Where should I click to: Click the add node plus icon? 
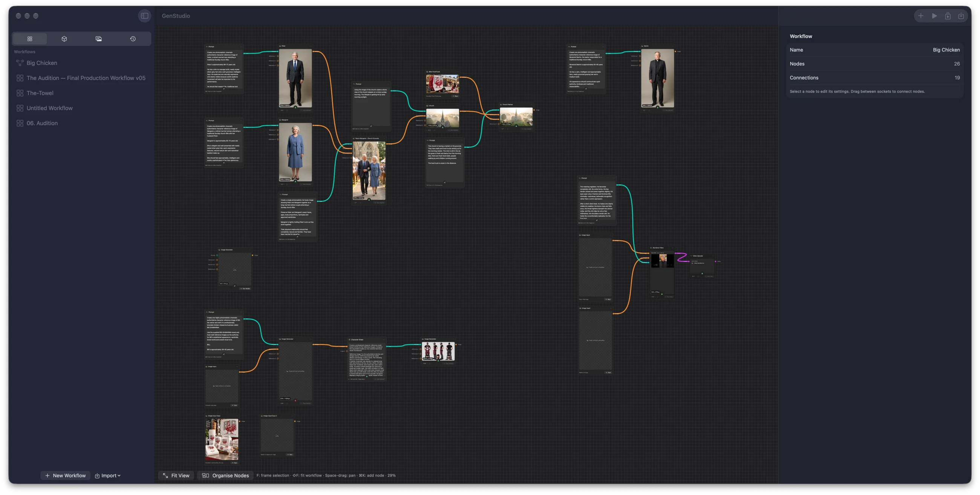[921, 15]
